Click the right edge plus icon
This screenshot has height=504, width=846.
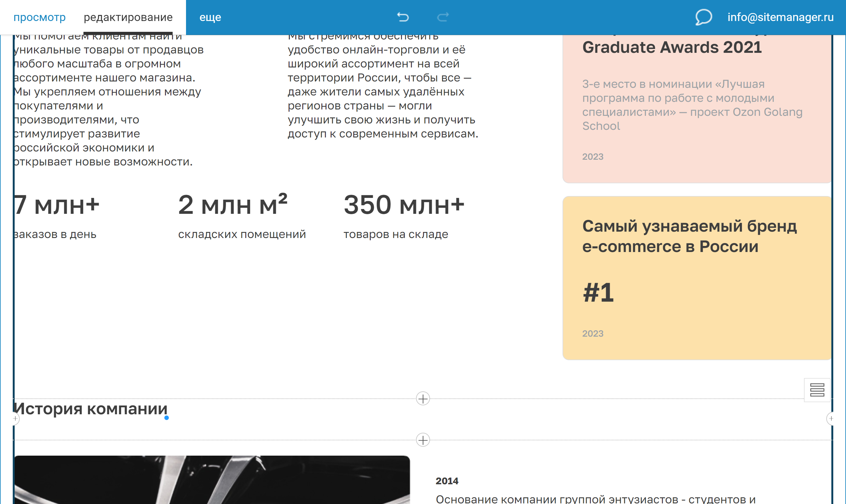[x=831, y=418]
